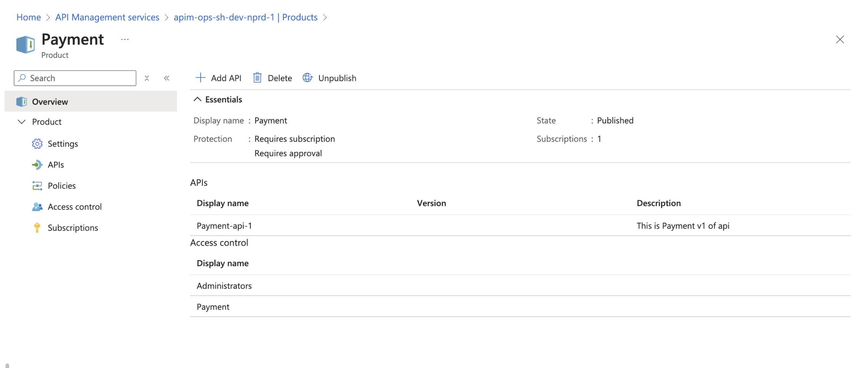Screen dimensions: 868x368
Task: Click Display name header in Access control table
Action: coord(223,263)
